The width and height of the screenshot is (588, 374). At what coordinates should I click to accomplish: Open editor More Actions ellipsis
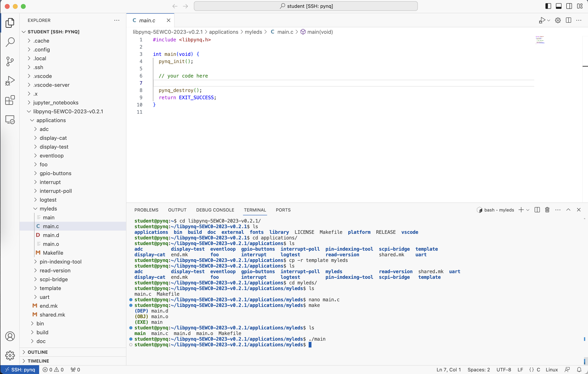click(x=579, y=20)
